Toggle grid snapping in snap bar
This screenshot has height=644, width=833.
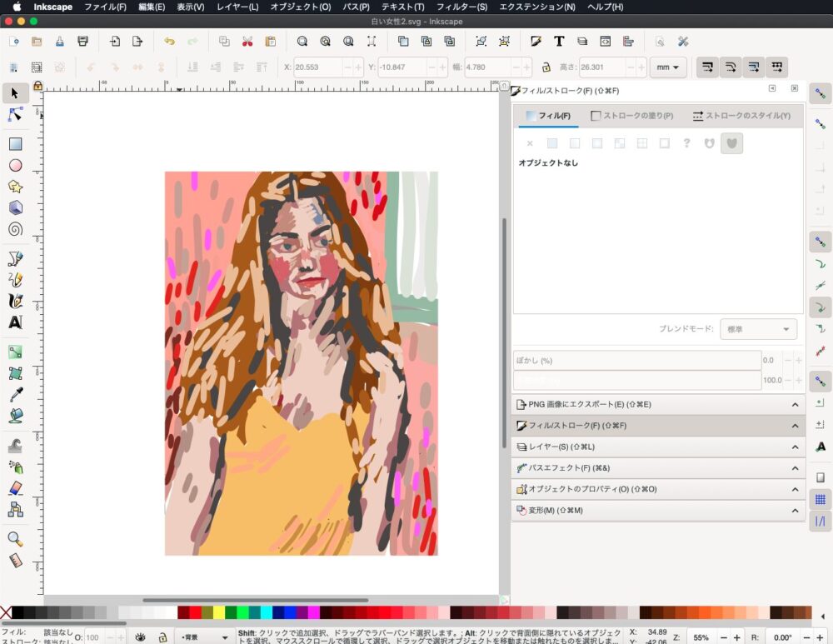[820, 499]
